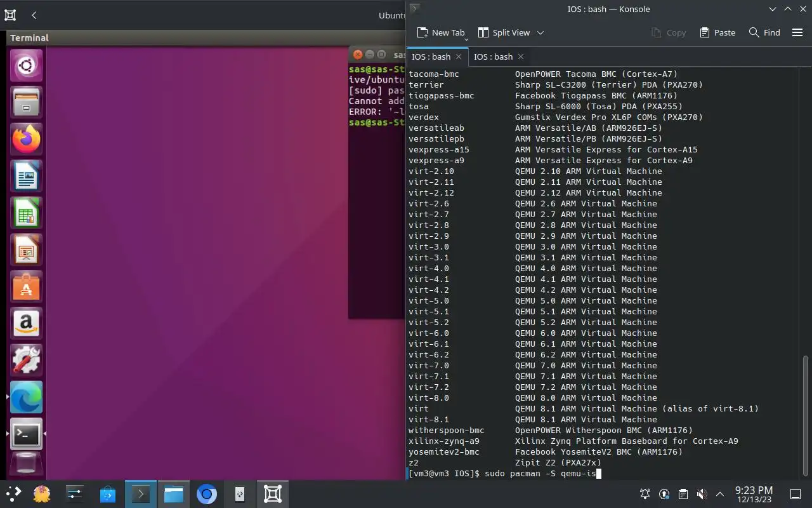Open LibreOffice Impress from the dock
Screen dimensions: 812x508
pyautogui.click(x=26, y=249)
